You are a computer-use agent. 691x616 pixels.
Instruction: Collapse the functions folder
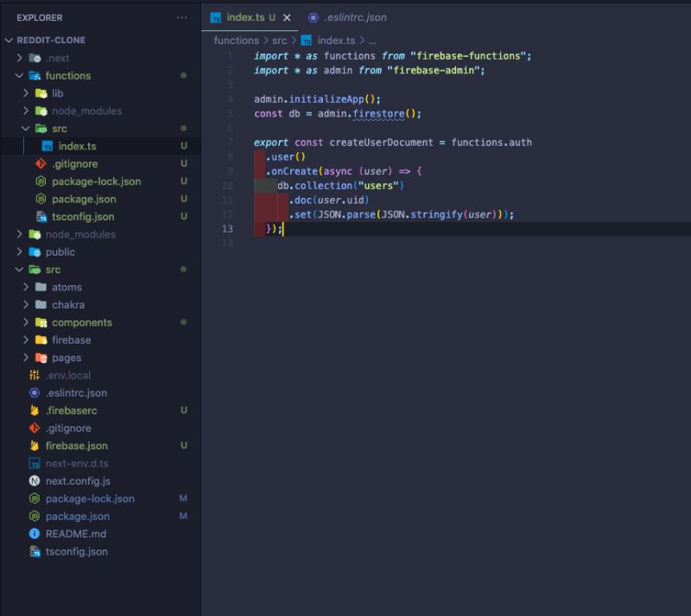click(18, 75)
